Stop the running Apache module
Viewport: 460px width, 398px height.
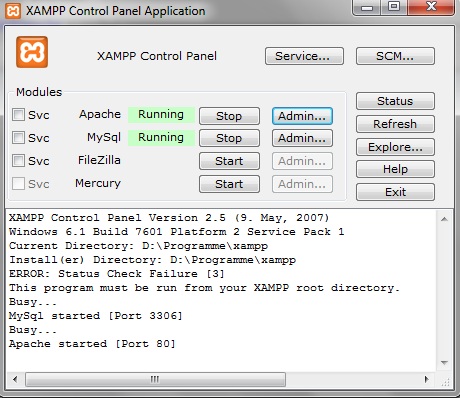pyautogui.click(x=229, y=116)
